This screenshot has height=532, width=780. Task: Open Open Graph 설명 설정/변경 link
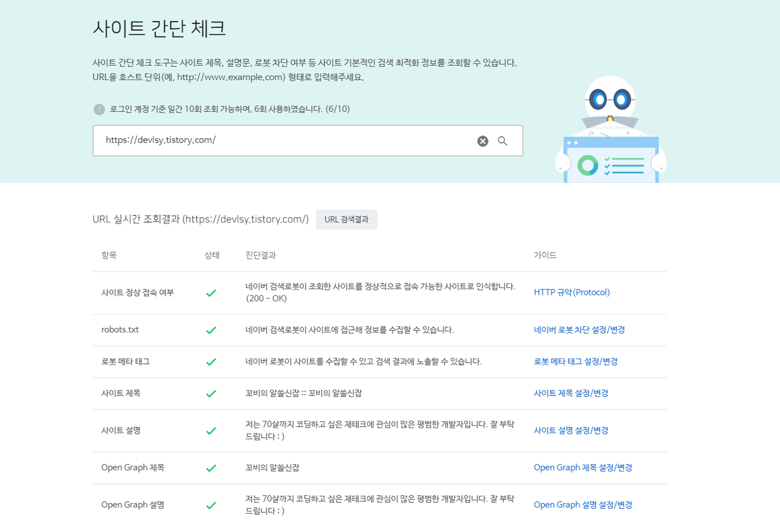coord(583,505)
